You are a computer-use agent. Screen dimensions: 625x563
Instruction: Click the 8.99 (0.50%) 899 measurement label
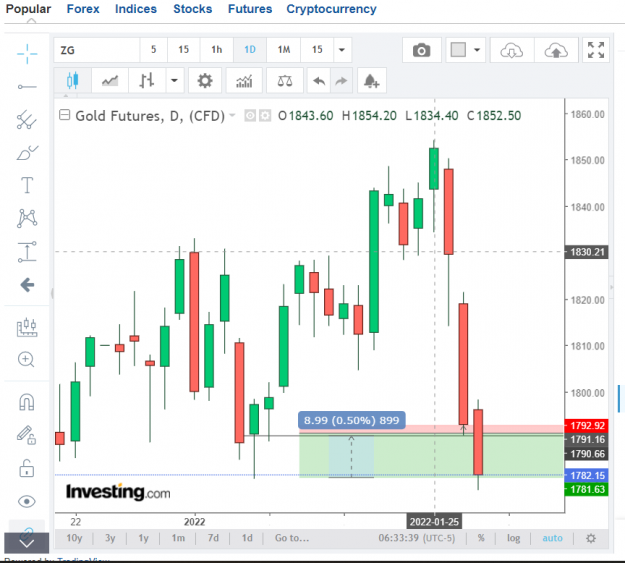pyautogui.click(x=352, y=420)
